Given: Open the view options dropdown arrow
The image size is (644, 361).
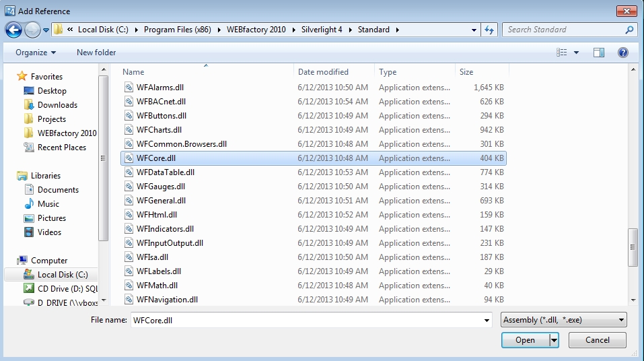Looking at the screenshot, I should pyautogui.click(x=576, y=53).
